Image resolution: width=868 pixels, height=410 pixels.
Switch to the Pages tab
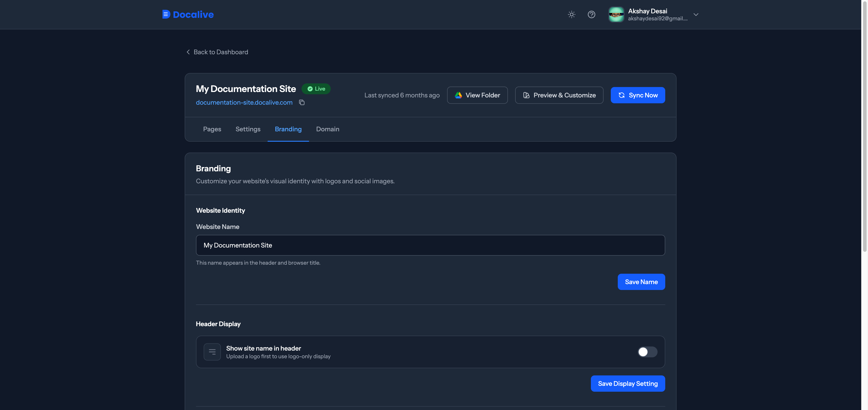tap(212, 129)
